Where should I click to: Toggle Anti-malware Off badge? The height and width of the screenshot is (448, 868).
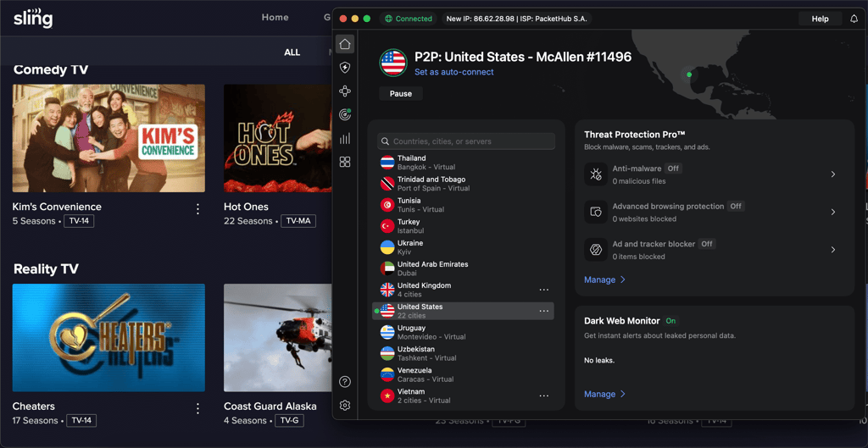coord(672,169)
